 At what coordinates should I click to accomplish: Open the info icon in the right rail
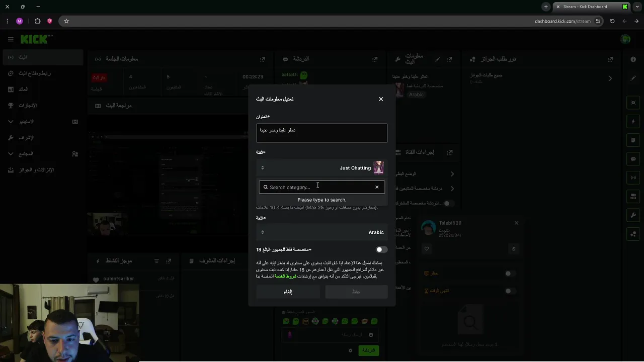point(633,59)
